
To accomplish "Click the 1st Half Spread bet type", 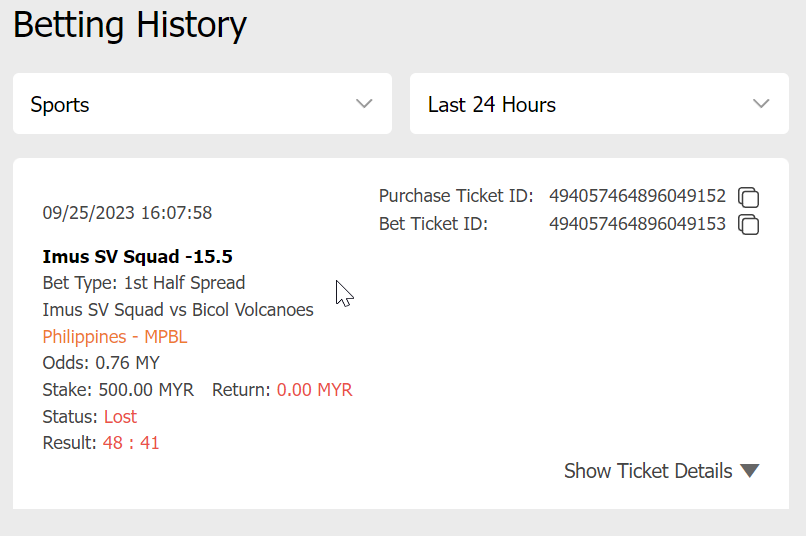I will 184,283.
